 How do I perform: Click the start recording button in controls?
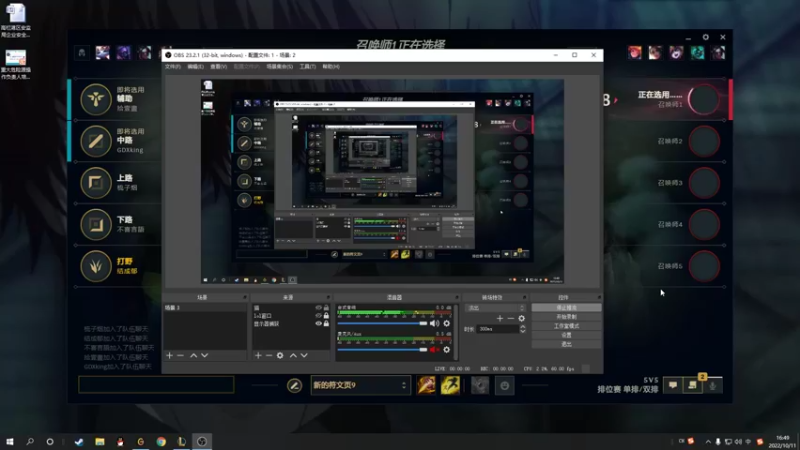pyautogui.click(x=566, y=317)
